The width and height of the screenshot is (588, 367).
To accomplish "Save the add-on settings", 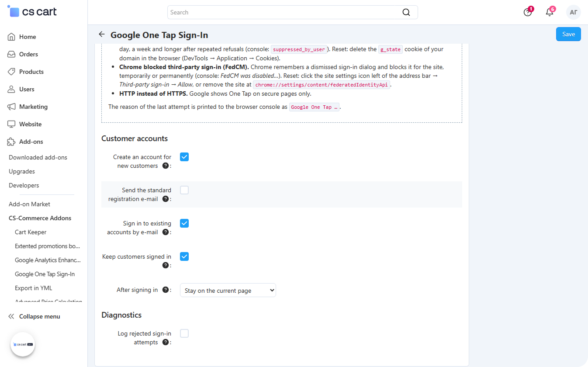I will [x=568, y=34].
